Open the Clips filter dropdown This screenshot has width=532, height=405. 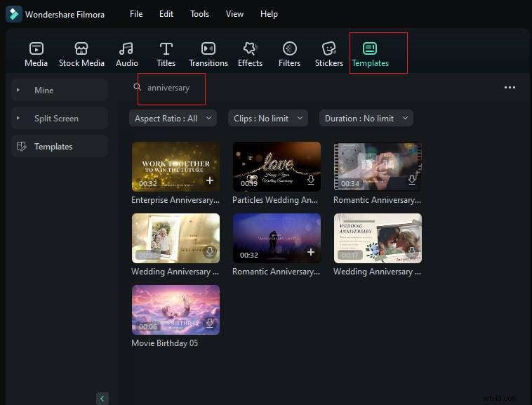point(268,119)
